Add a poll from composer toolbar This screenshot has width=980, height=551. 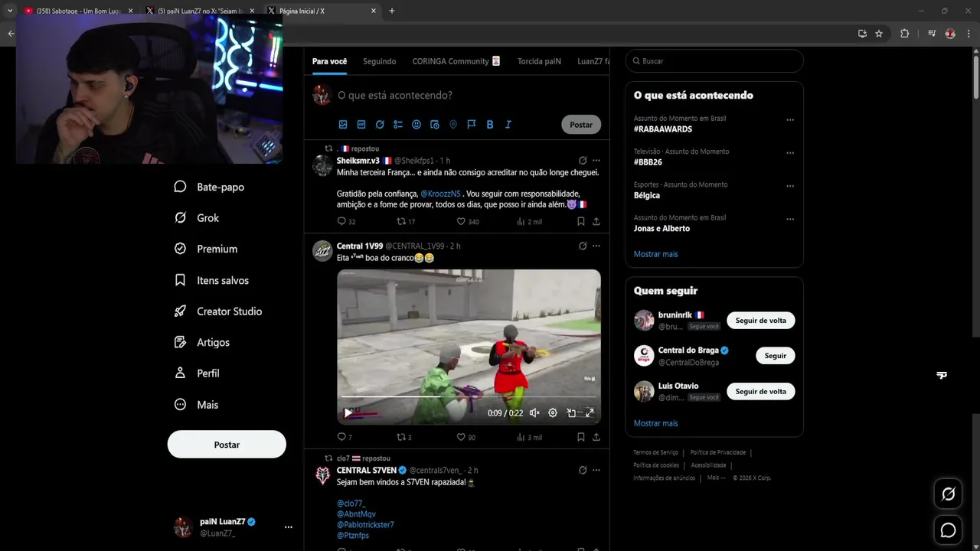[x=398, y=125]
